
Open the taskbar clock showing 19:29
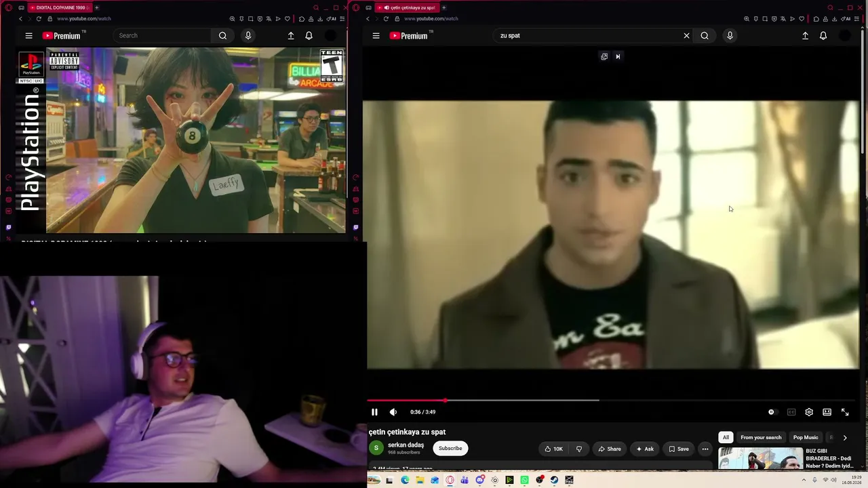pyautogui.click(x=852, y=480)
